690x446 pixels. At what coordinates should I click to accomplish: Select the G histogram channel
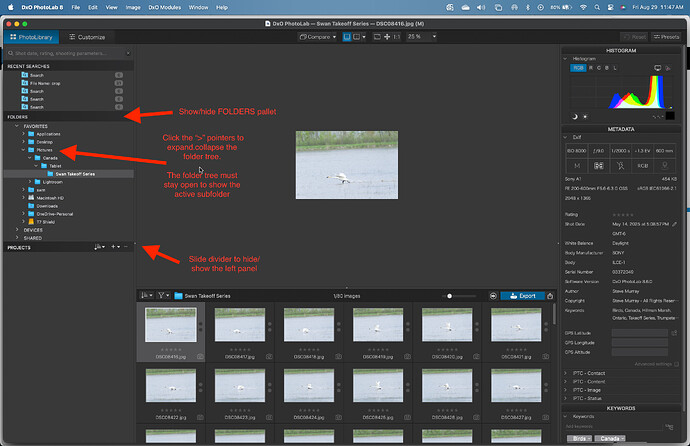tap(599, 68)
